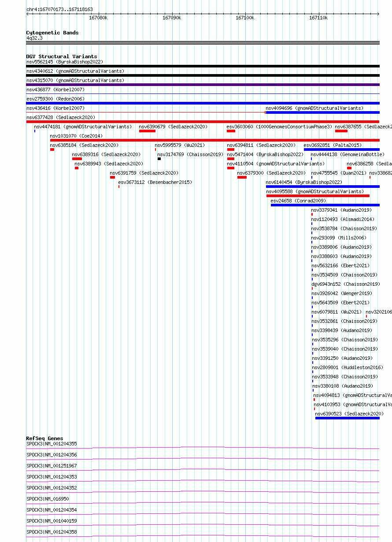Click nsv6394811 (Sedlazeck2020) label
The image size is (392, 542).
(x=261, y=145)
